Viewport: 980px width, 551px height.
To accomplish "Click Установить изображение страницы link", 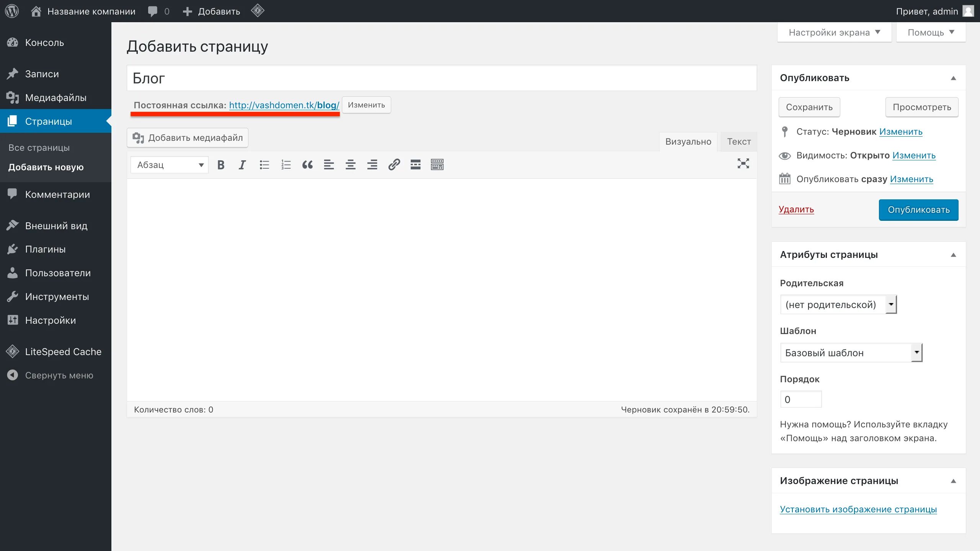I will pyautogui.click(x=858, y=509).
